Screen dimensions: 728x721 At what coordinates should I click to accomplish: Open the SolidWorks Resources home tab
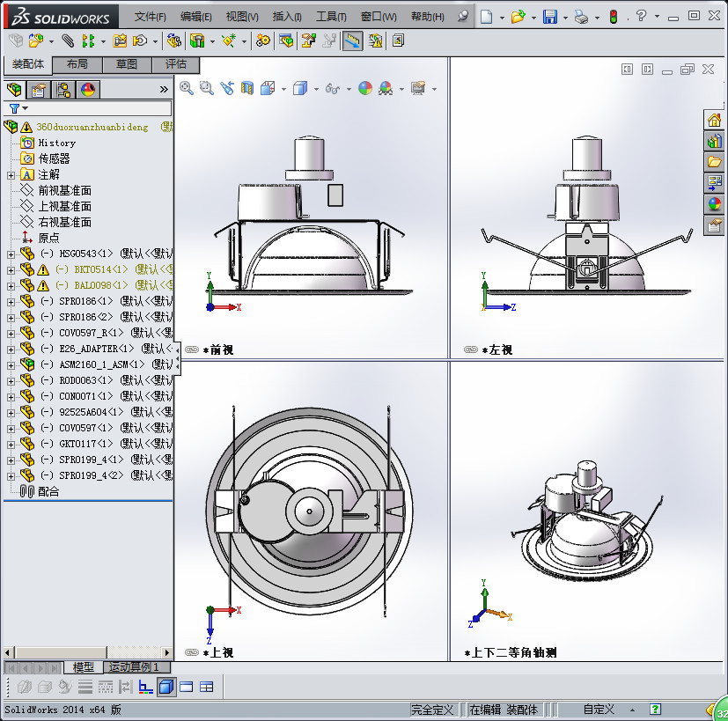714,121
